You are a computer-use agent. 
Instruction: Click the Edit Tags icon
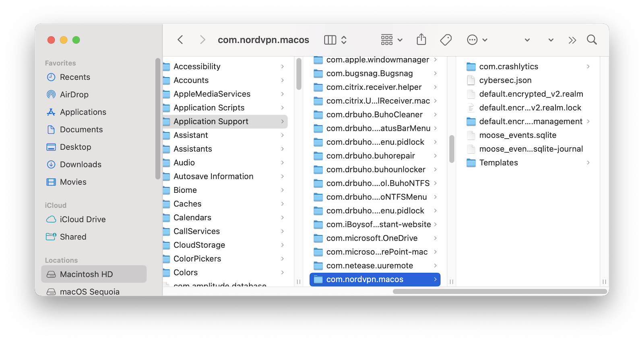click(446, 40)
